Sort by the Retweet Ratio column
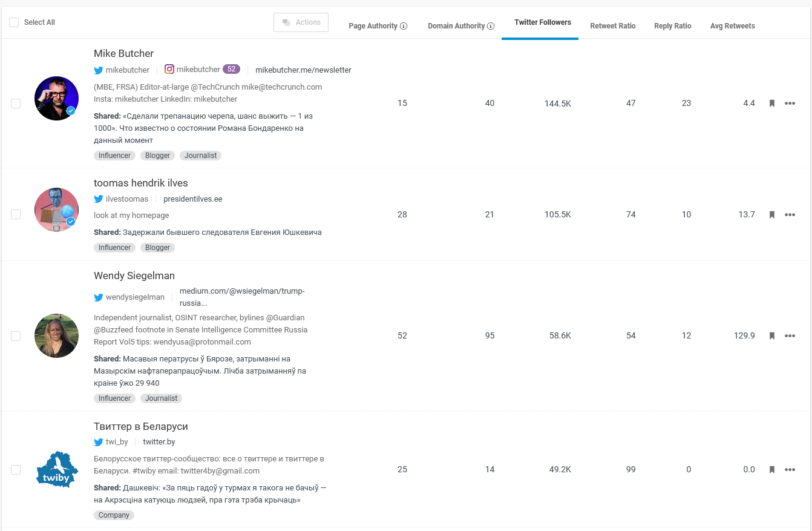 pyautogui.click(x=612, y=26)
